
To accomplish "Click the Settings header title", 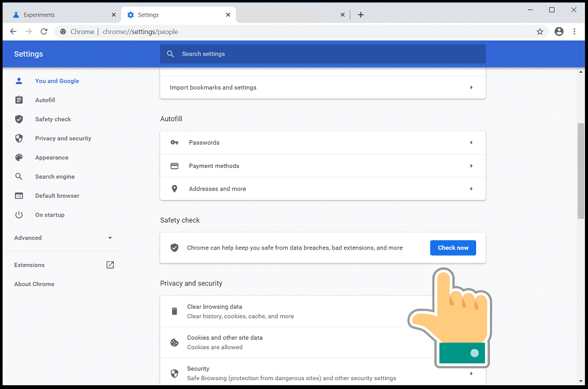I will point(28,54).
